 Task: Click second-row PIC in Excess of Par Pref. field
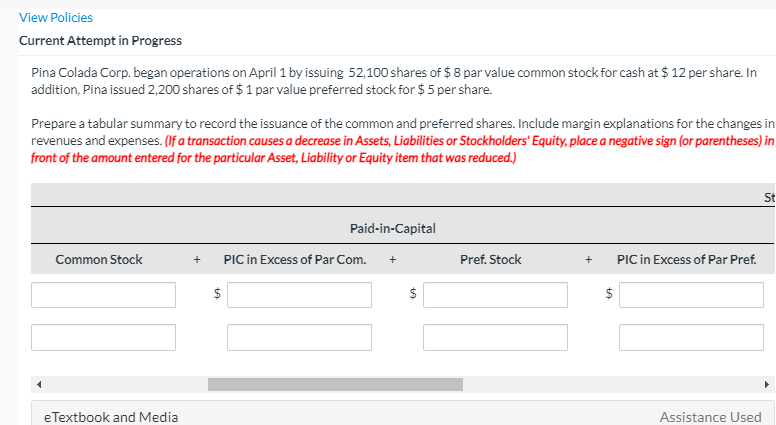(691, 337)
